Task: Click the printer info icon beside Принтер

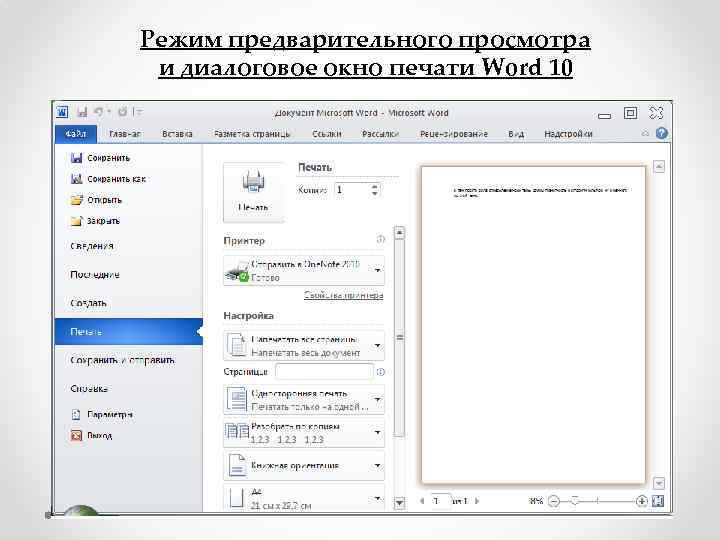Action: pyautogui.click(x=381, y=239)
